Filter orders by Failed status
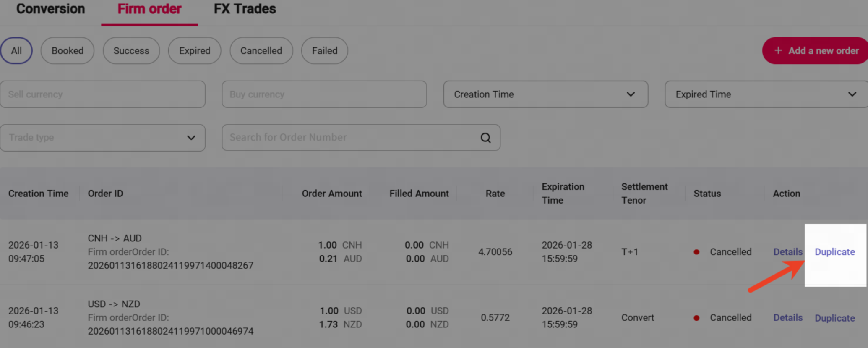 click(x=324, y=51)
